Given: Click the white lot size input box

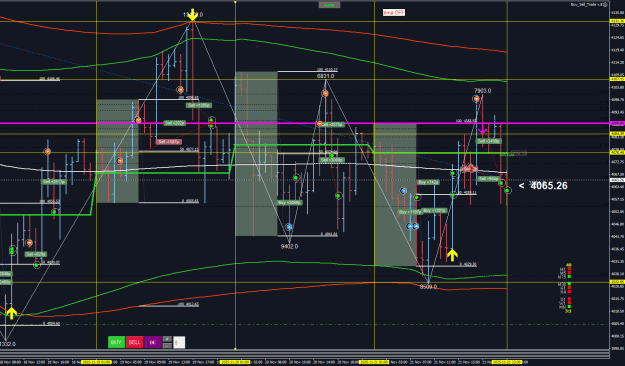Looking at the screenshot, I should click(x=179, y=342).
